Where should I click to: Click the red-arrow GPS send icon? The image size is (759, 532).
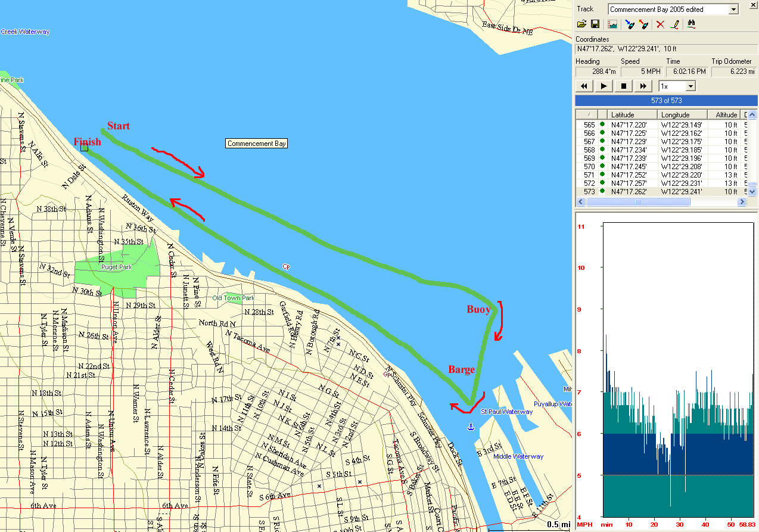643,24
